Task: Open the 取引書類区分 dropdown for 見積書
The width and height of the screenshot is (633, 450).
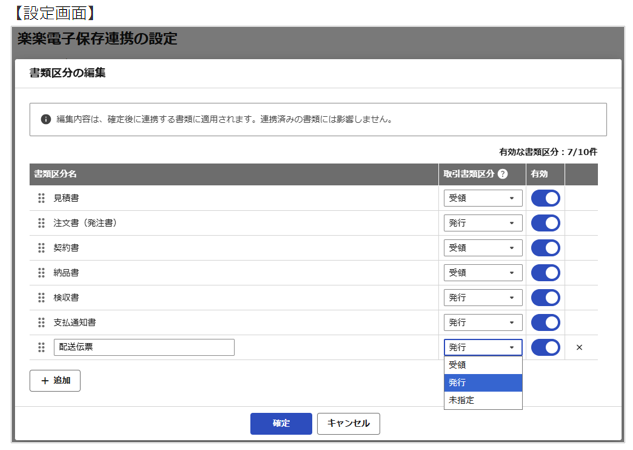Action: [483, 198]
